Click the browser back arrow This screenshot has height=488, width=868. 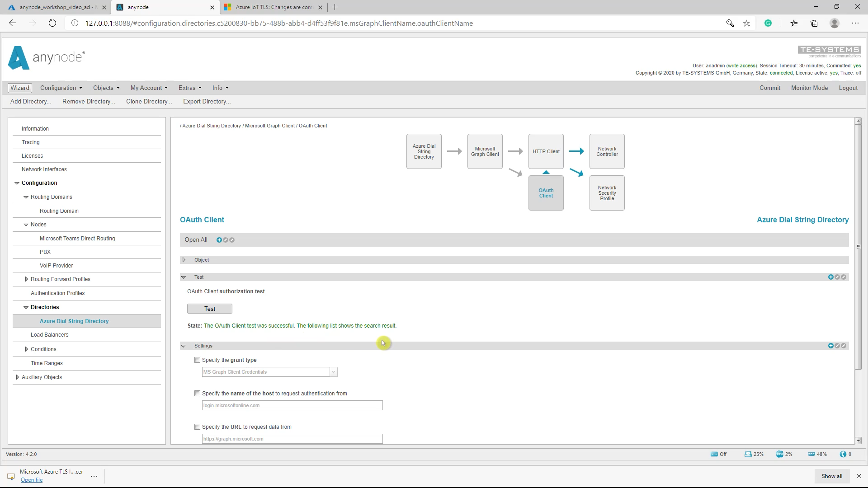[x=13, y=23]
